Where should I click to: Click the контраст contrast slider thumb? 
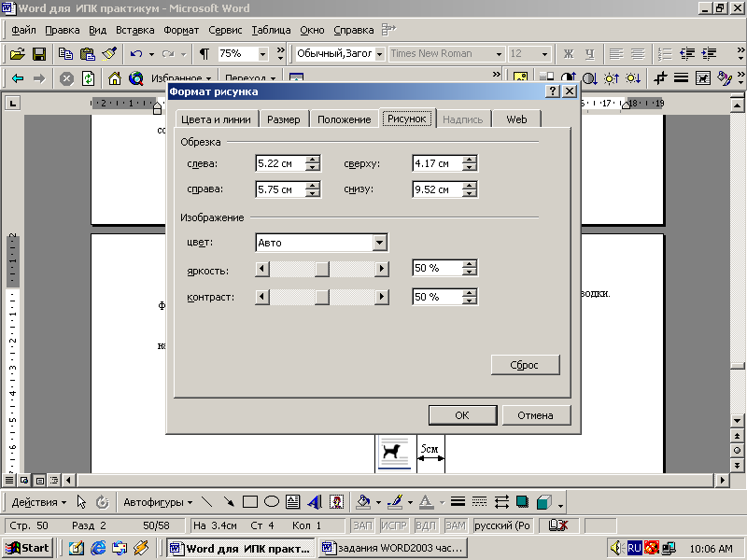(321, 297)
